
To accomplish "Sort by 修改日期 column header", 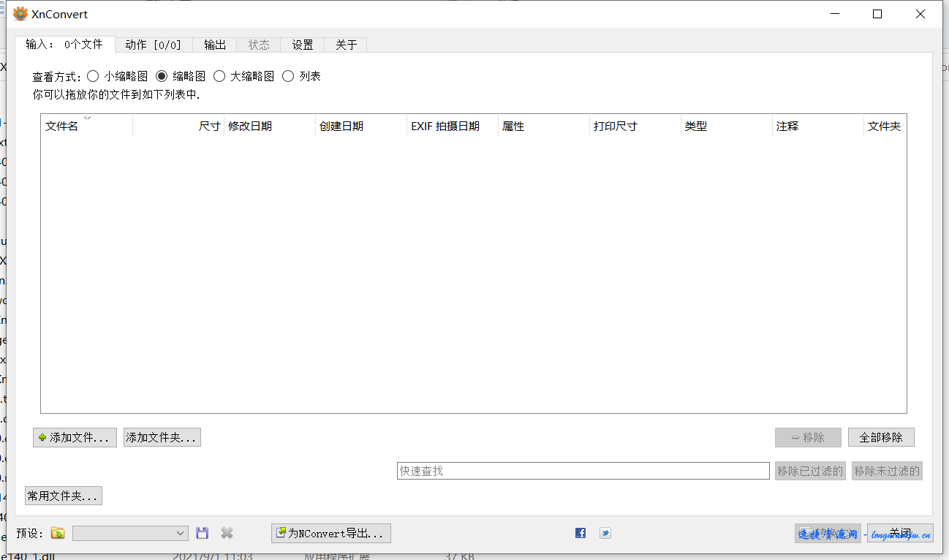I will click(x=270, y=126).
